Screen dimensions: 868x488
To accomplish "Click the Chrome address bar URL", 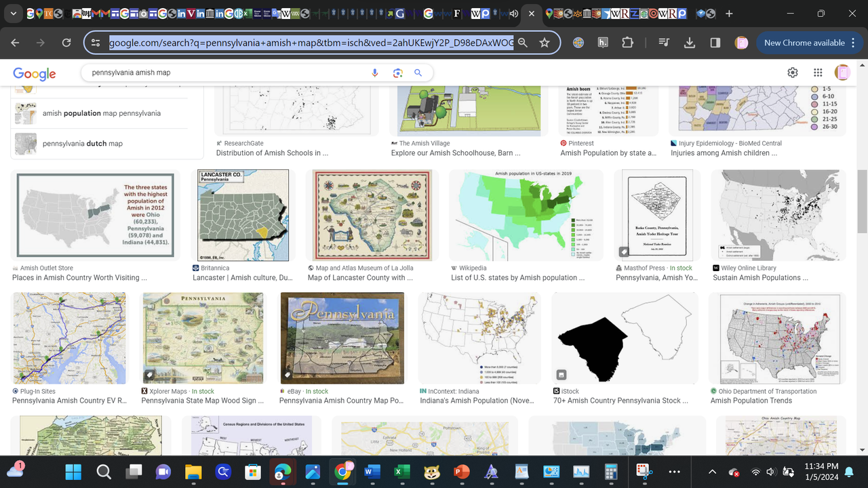I will (311, 43).
